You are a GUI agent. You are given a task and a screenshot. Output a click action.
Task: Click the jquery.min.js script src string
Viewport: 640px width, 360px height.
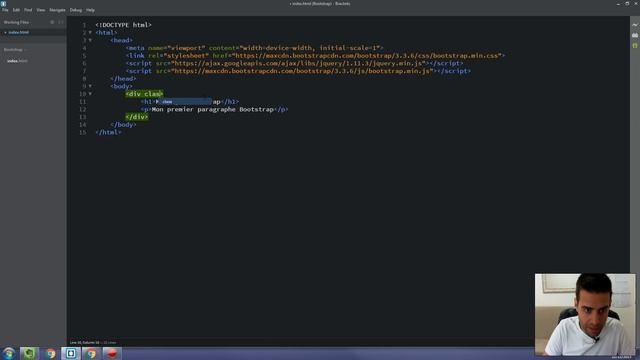pyautogui.click(x=298, y=64)
